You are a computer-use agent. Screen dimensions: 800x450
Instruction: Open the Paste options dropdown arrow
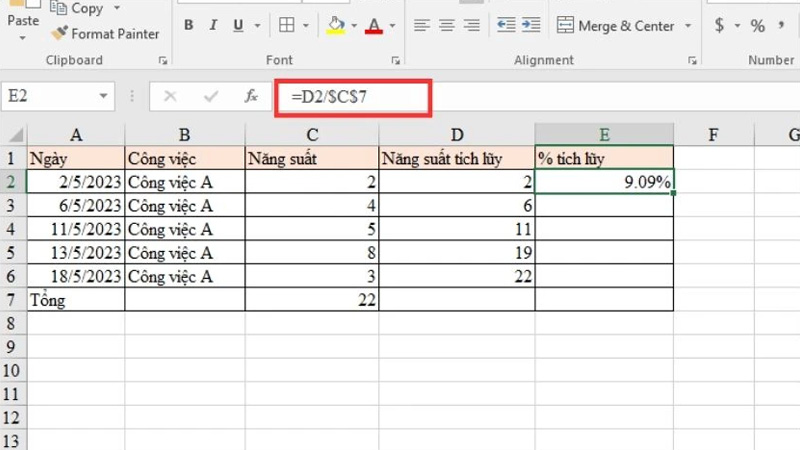22,38
